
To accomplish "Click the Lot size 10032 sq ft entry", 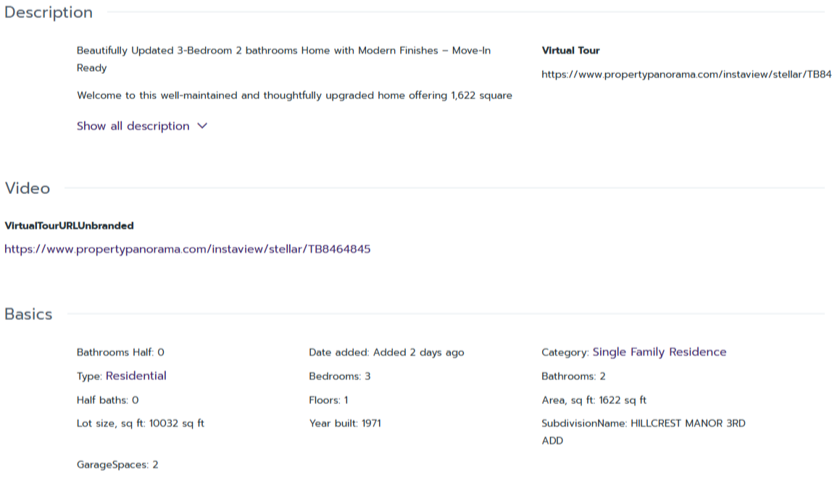I will pos(141,424).
